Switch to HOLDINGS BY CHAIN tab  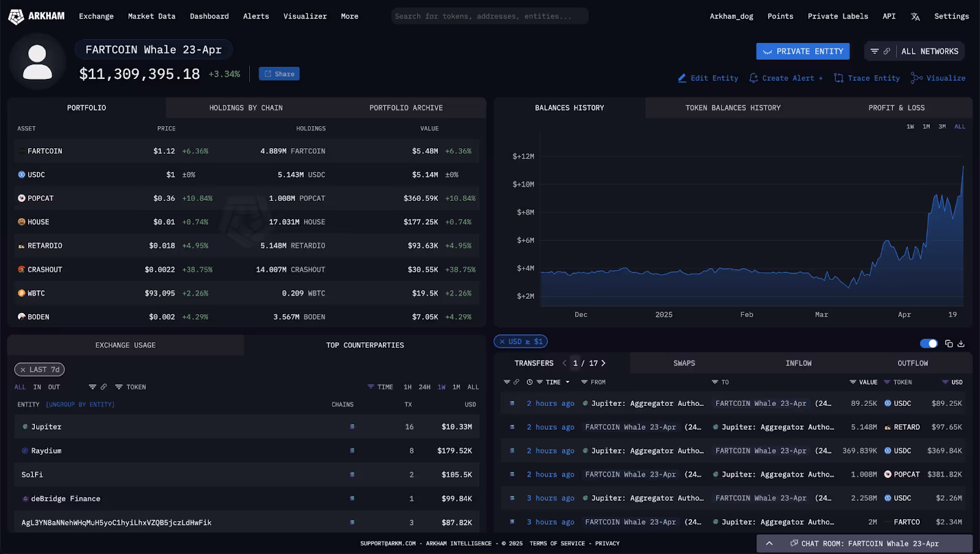[x=246, y=108]
